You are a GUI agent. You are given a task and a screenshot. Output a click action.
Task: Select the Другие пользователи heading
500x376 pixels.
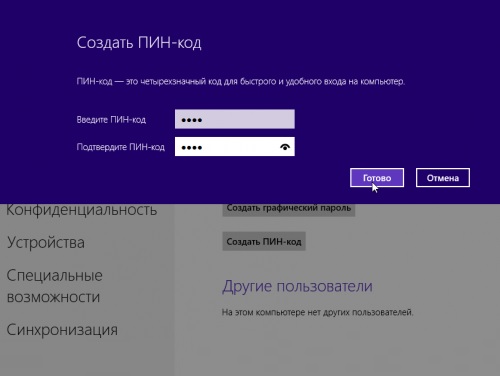point(297,286)
